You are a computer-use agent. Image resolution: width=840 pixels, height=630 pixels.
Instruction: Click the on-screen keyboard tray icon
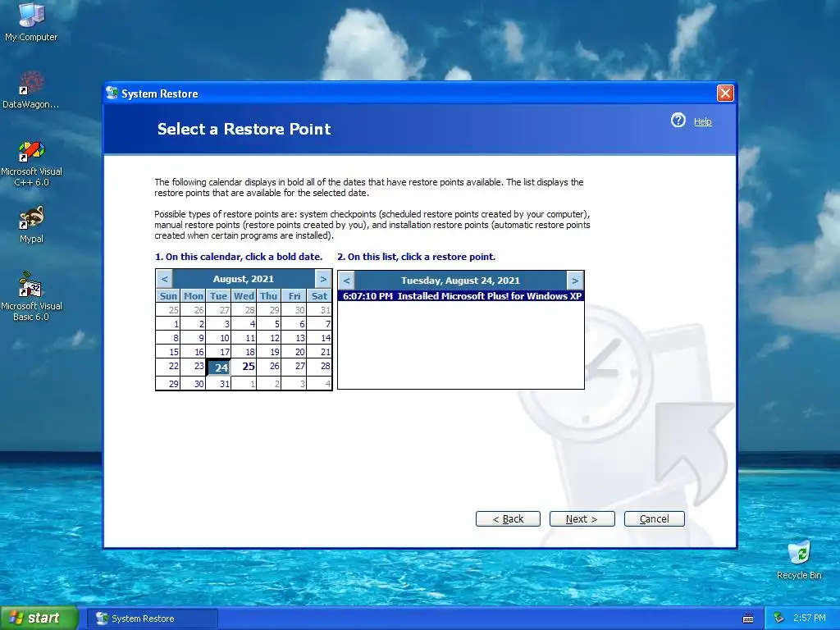(x=748, y=619)
